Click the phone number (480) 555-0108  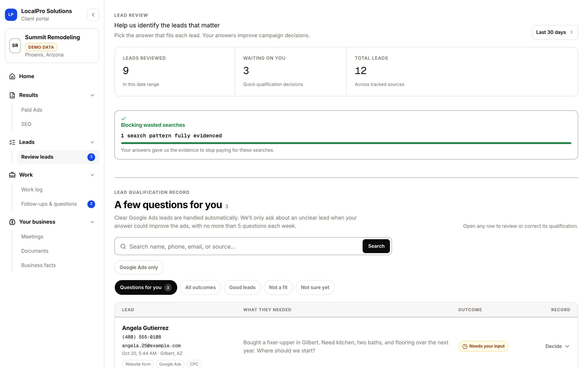tap(142, 337)
